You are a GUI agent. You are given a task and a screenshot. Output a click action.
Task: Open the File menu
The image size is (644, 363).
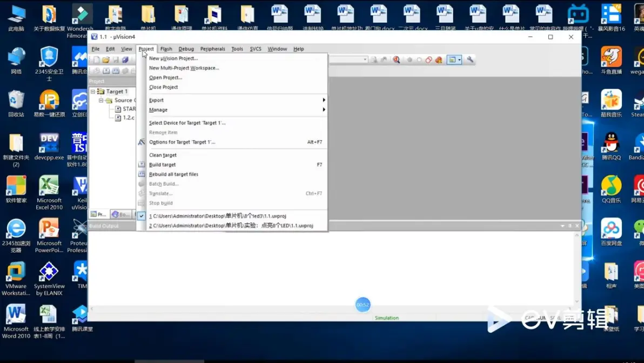95,49
